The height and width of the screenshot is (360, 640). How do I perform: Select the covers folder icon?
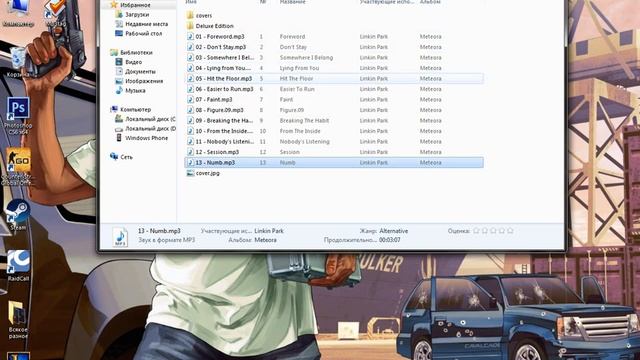click(190, 16)
